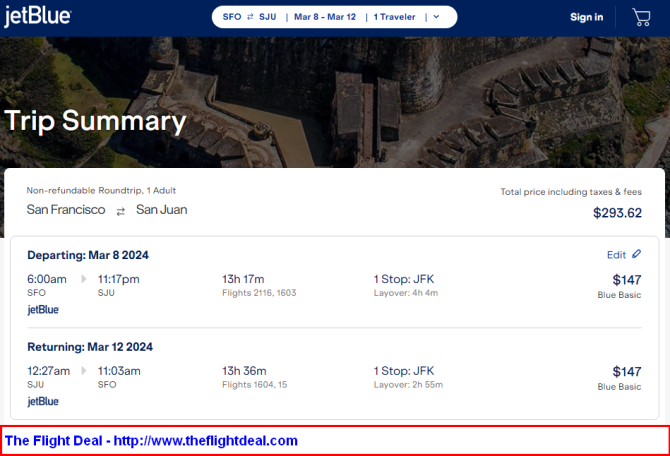Image resolution: width=670 pixels, height=456 pixels.
Task: Click the swap arrows between San Francisco and San Juan
Action: coord(120,211)
